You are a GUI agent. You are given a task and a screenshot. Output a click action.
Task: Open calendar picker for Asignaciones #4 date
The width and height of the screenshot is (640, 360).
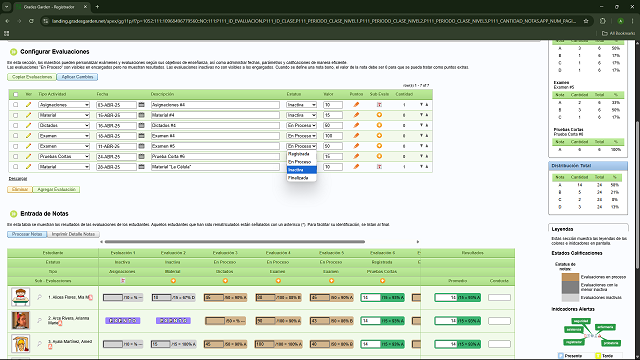click(x=141, y=105)
